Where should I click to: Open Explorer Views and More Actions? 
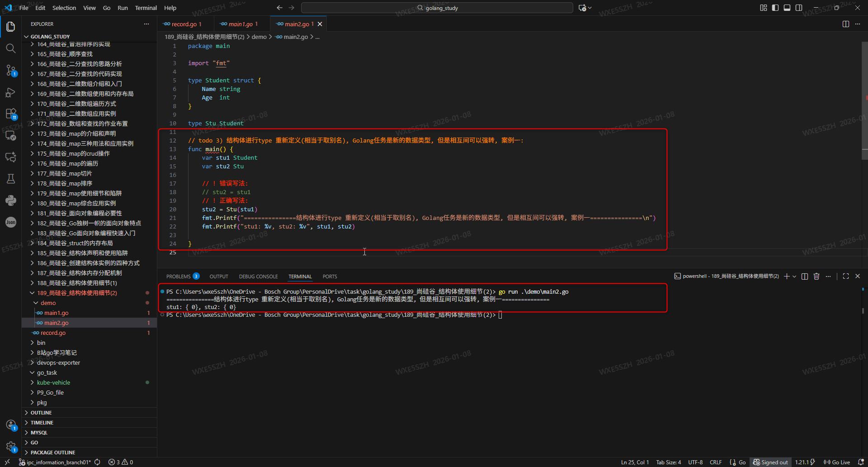tap(146, 24)
